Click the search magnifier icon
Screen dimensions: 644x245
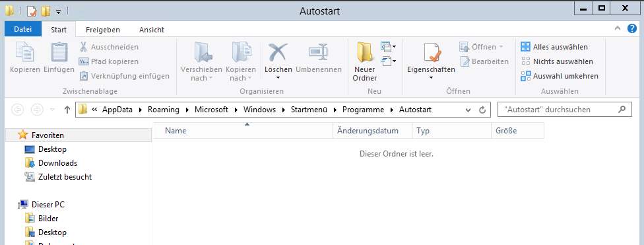(x=622, y=110)
